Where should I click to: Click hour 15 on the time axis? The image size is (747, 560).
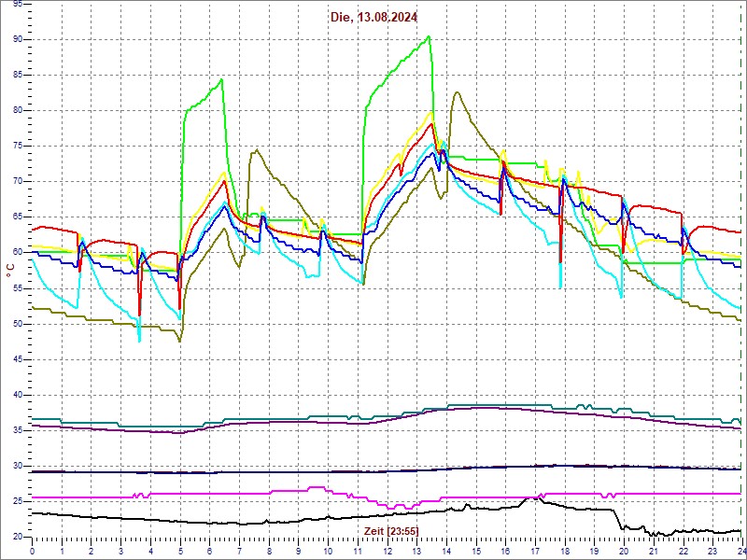coord(475,551)
